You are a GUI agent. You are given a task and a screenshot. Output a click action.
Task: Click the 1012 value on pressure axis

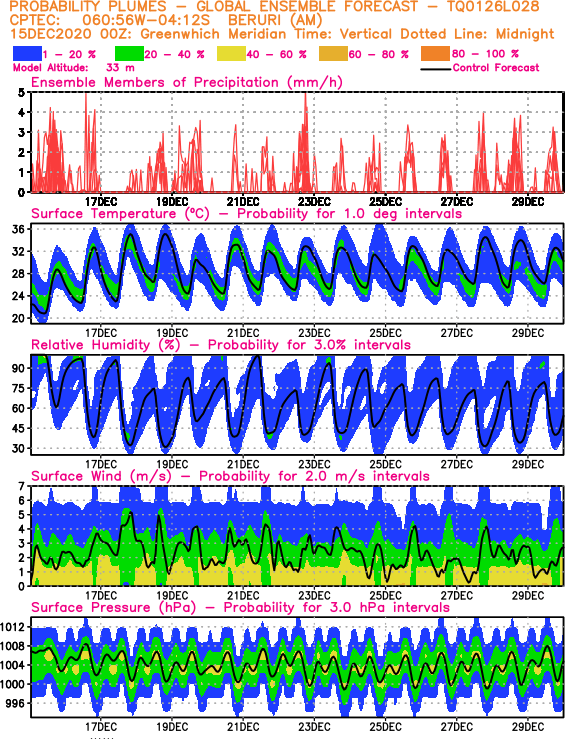pyautogui.click(x=13, y=627)
